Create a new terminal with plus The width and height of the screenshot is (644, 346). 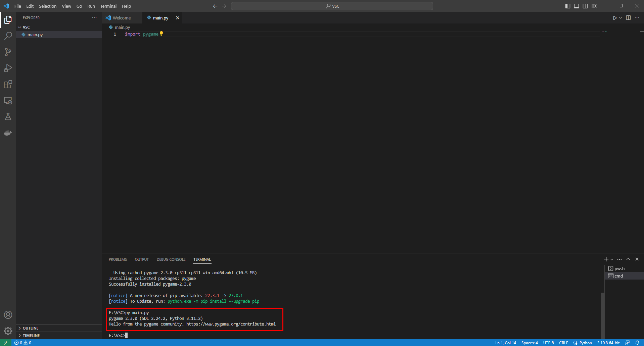point(606,259)
